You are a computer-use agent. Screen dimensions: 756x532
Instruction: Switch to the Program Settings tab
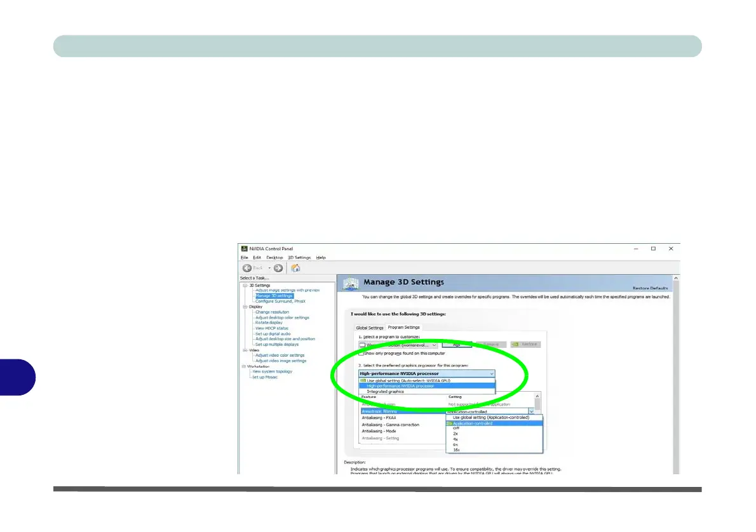(404, 327)
